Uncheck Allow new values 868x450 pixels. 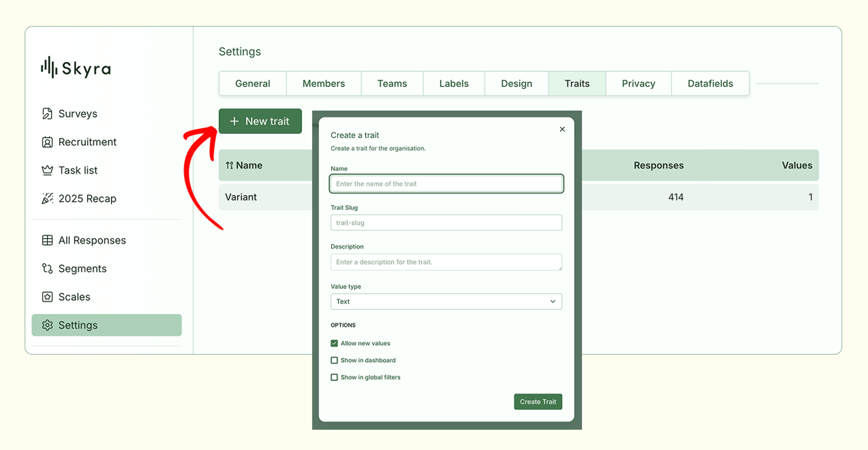point(334,343)
